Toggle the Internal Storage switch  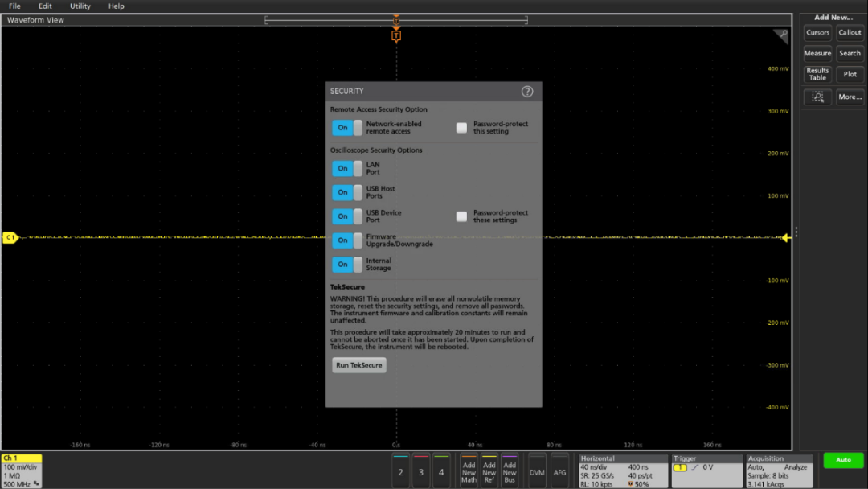click(x=347, y=265)
